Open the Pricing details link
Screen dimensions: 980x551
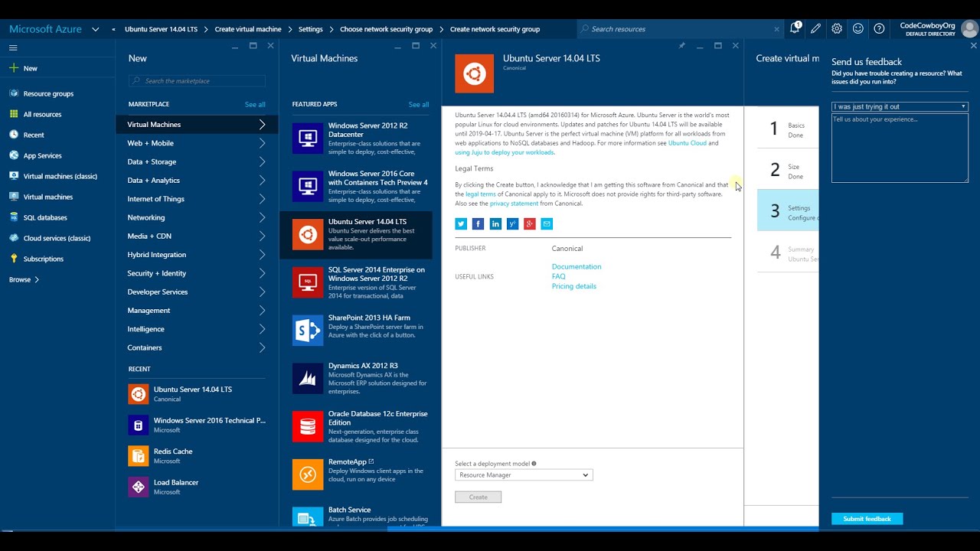(573, 286)
